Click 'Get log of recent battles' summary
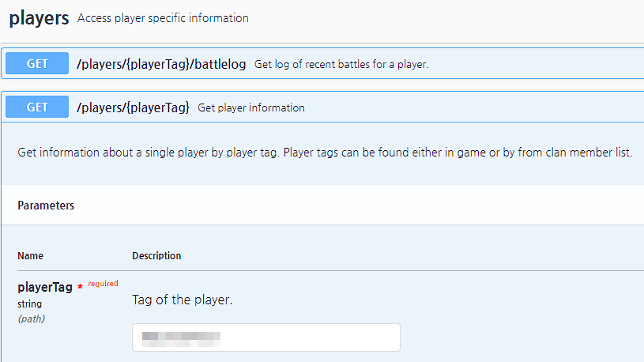Screen dimensions: 644x362 pyautogui.click(x=341, y=65)
